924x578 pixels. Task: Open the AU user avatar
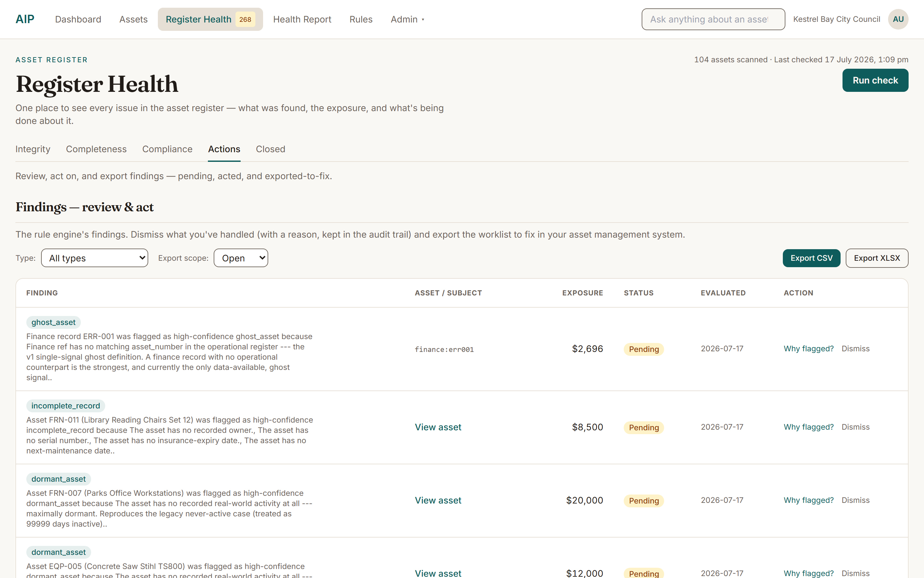(x=898, y=19)
